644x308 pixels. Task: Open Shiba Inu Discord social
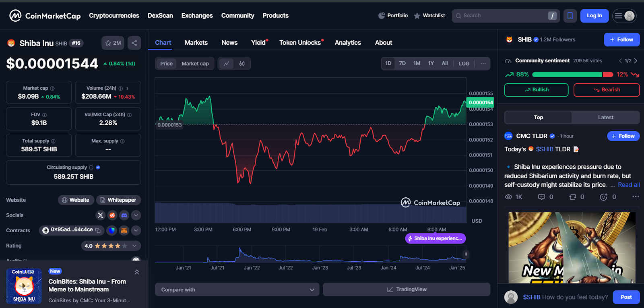point(124,215)
